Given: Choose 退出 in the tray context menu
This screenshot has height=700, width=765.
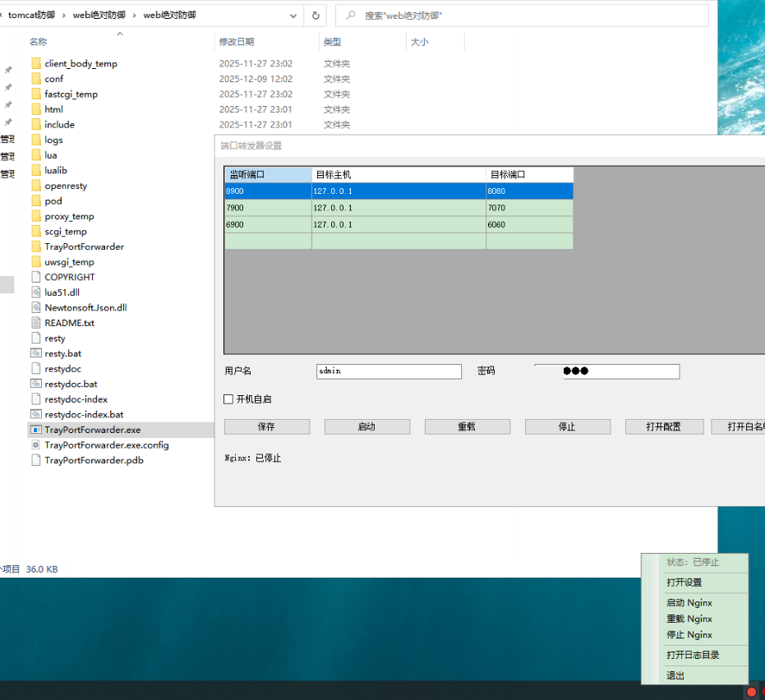Looking at the screenshot, I should pyautogui.click(x=675, y=675).
